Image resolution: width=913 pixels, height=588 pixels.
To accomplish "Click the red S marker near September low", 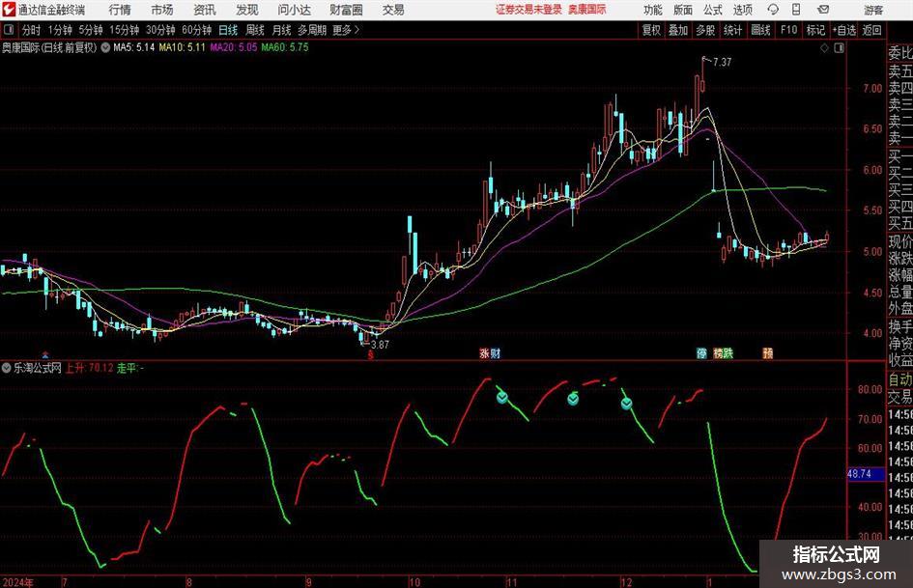I will coord(370,354).
